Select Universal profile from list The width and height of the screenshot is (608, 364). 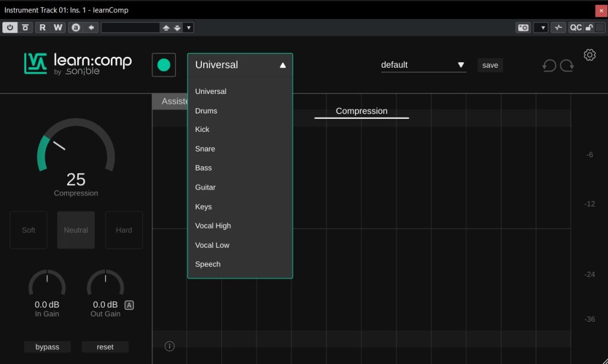(x=211, y=91)
